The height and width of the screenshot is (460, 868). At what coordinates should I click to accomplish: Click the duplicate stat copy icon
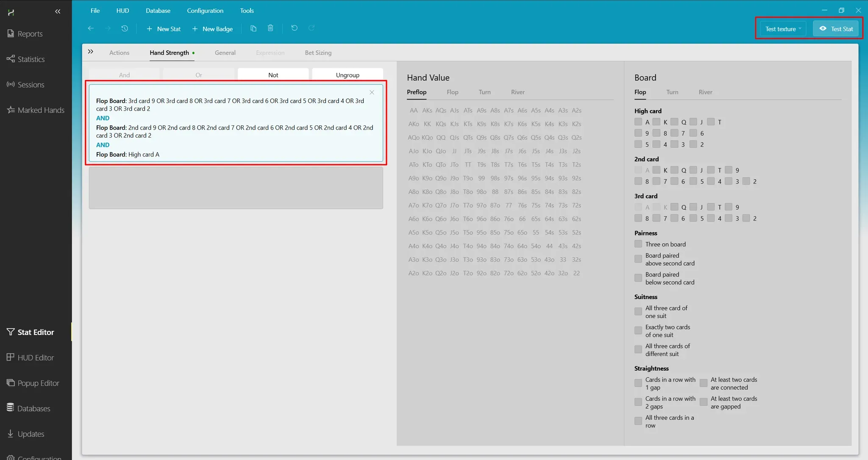253,28
